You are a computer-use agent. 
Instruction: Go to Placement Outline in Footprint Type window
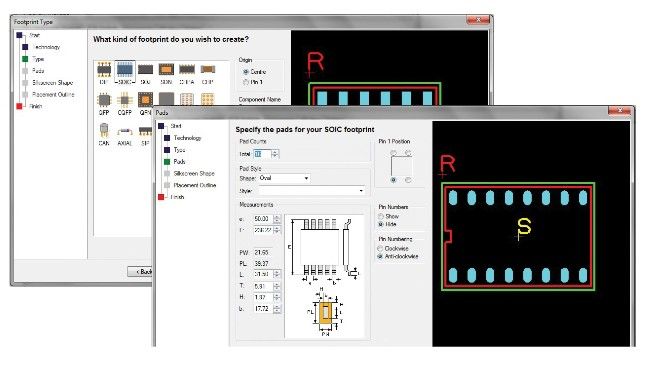(x=53, y=95)
